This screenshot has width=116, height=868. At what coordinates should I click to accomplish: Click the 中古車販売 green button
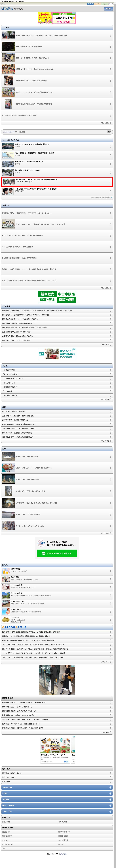click(x=67, y=294)
